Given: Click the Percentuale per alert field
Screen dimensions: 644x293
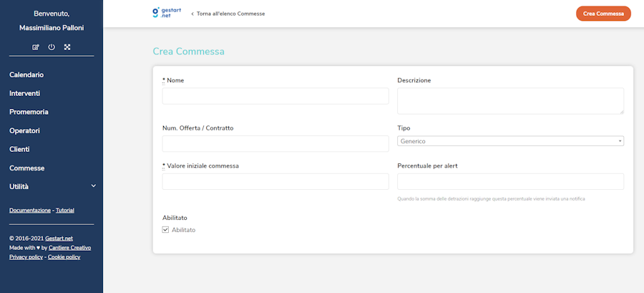Looking at the screenshot, I should 510,181.
